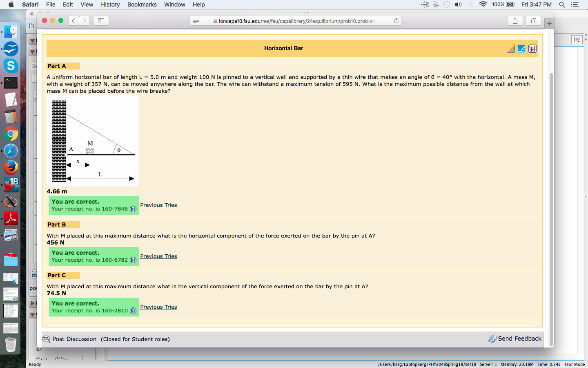Open Notification Center in menu bar
Image resolution: width=588 pixels, height=368 pixels.
(575, 4)
